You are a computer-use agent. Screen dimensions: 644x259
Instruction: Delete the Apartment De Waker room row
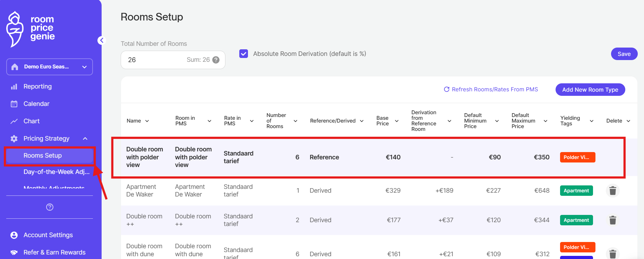(x=612, y=191)
